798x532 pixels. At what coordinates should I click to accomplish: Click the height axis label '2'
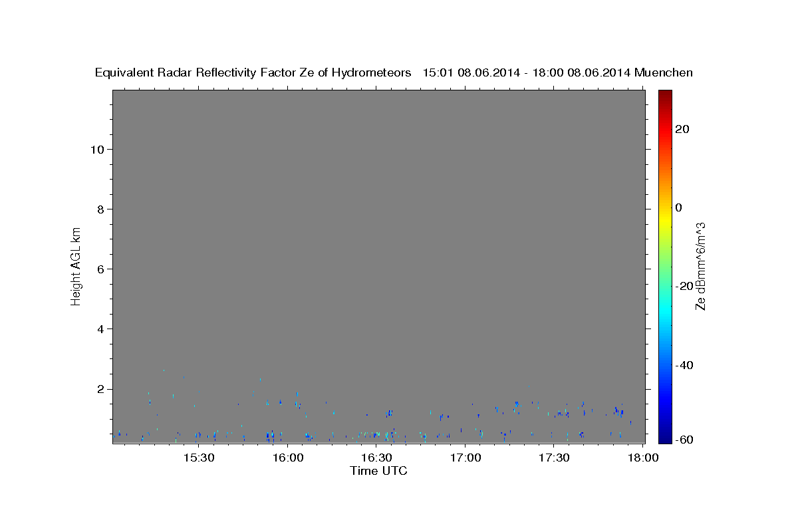[99, 388]
